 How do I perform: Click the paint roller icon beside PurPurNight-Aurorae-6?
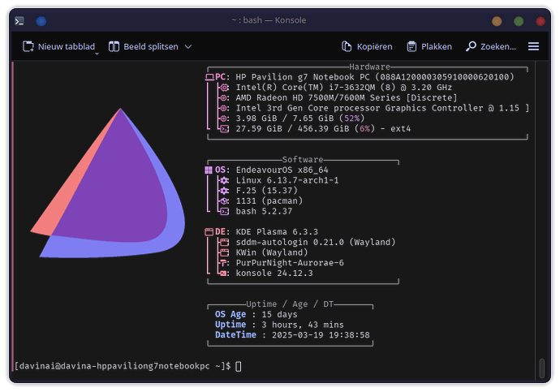pyautogui.click(x=224, y=263)
